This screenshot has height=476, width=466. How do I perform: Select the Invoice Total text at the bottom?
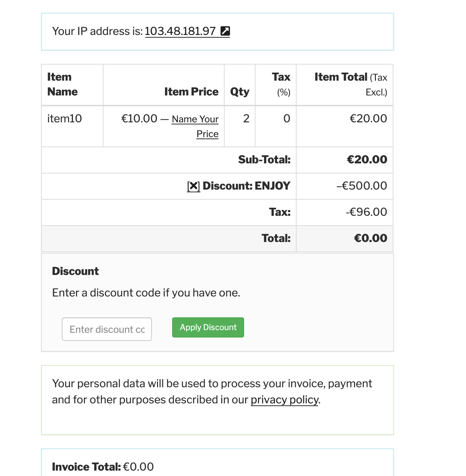click(x=86, y=467)
